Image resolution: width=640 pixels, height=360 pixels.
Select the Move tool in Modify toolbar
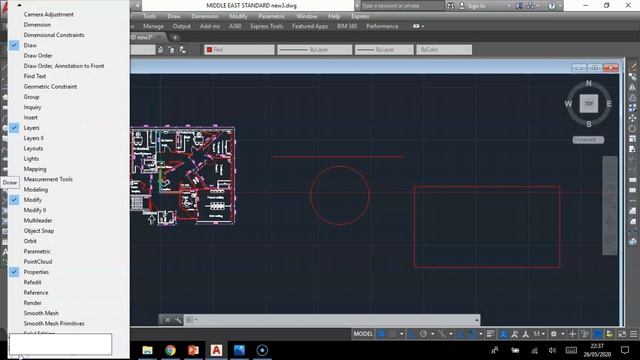click(x=633, y=118)
